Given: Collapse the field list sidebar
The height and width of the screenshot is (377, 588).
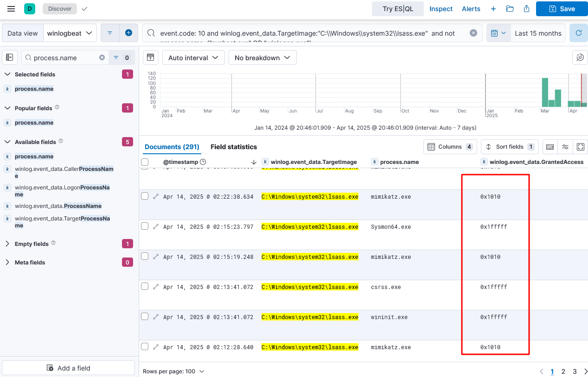Looking at the screenshot, I should [10, 58].
